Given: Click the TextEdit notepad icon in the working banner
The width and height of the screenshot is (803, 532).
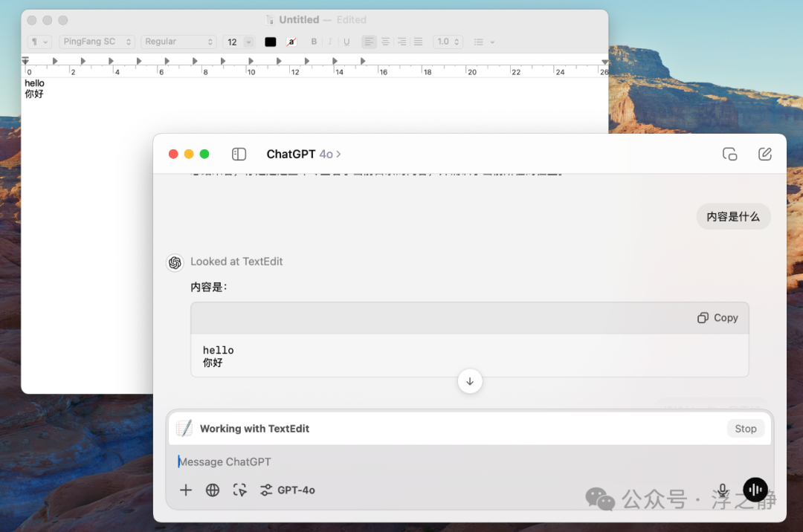Looking at the screenshot, I should coord(184,428).
